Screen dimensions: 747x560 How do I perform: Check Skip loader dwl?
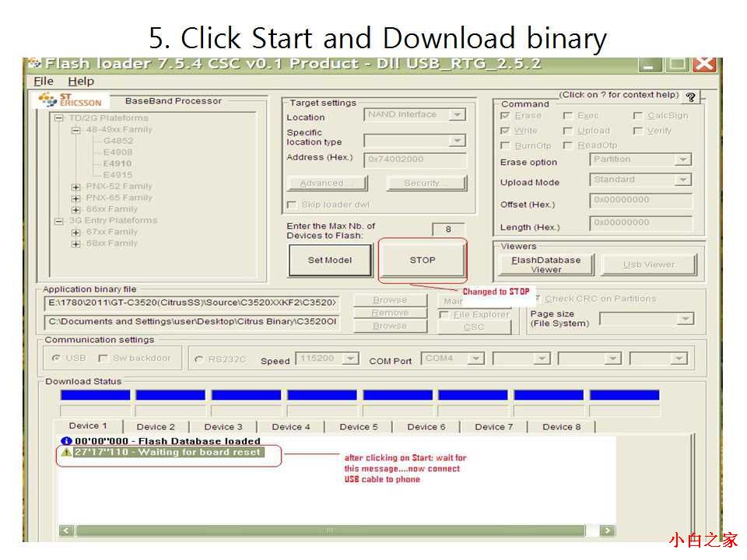[291, 205]
